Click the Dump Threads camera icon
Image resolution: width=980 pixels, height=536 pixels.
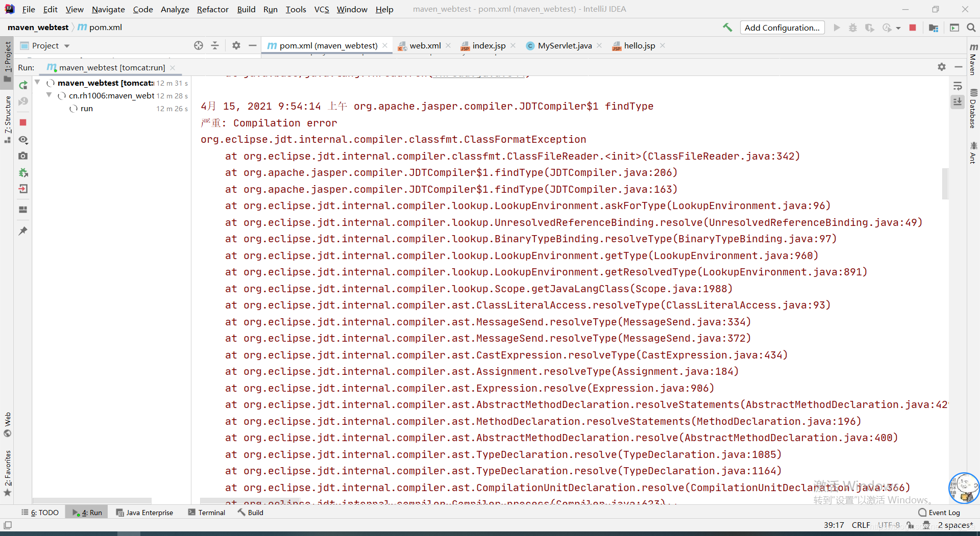(23, 156)
